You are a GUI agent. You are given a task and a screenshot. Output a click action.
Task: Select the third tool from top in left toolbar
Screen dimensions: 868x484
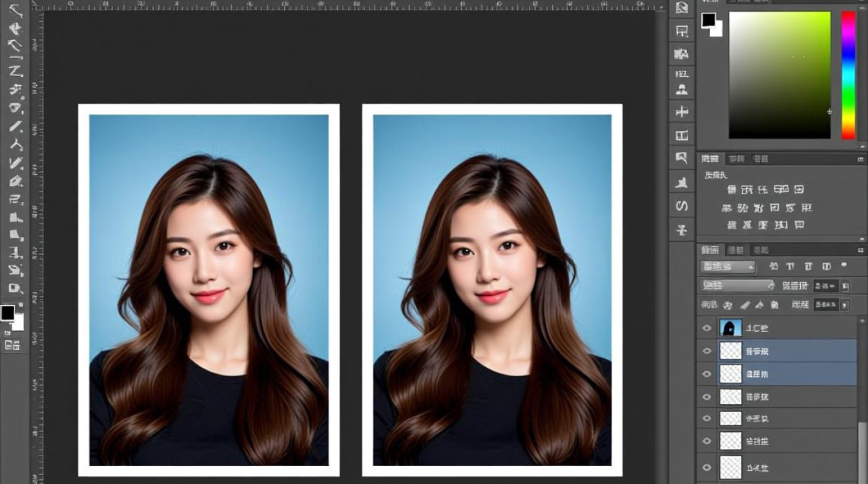click(15, 46)
